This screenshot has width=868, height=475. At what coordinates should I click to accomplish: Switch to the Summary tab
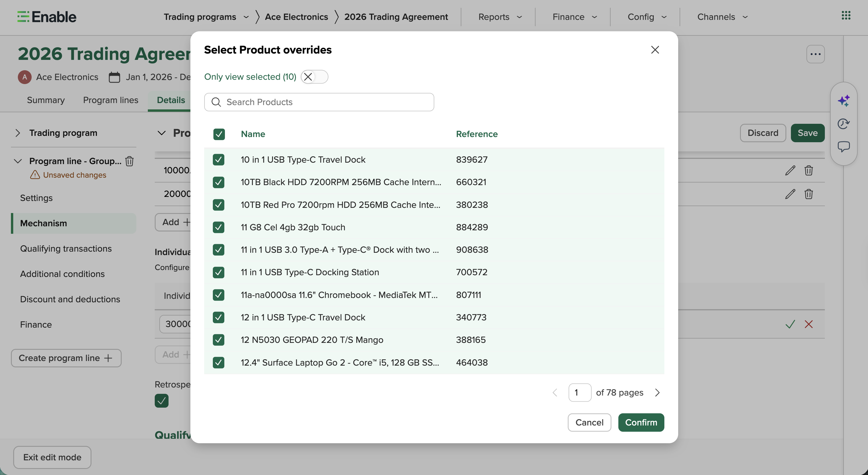point(46,100)
